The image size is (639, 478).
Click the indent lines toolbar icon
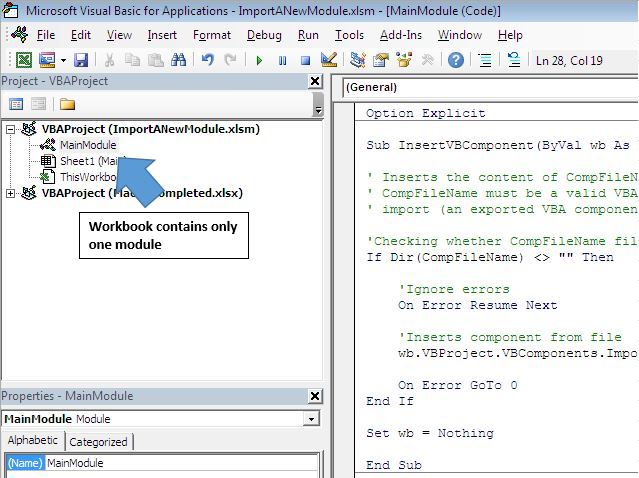(485, 60)
